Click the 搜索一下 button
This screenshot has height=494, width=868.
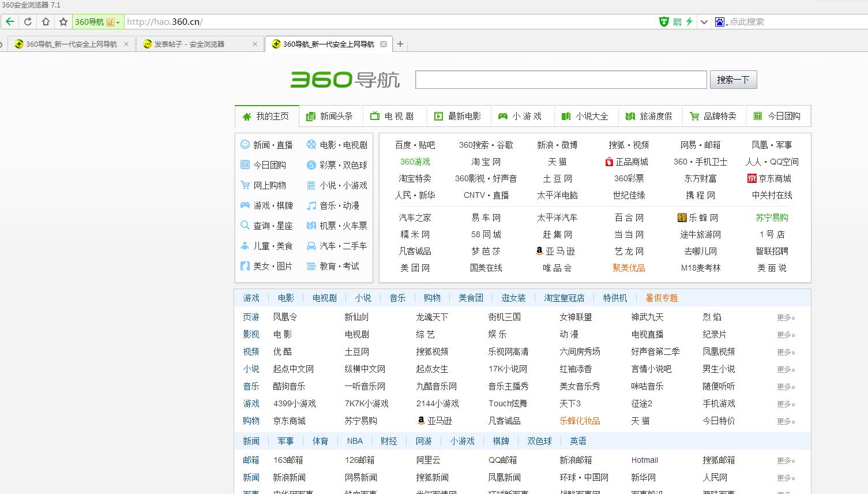pyautogui.click(x=733, y=80)
